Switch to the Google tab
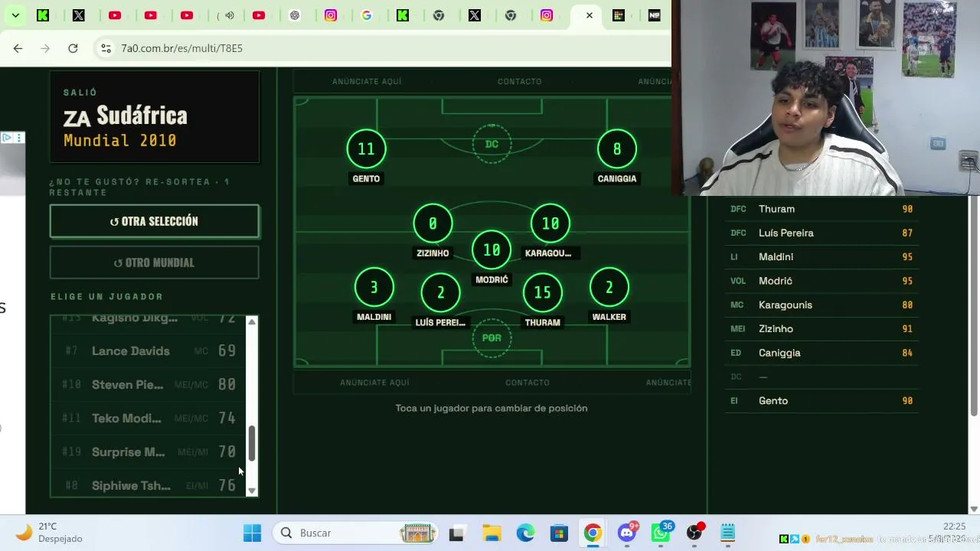 367,15
